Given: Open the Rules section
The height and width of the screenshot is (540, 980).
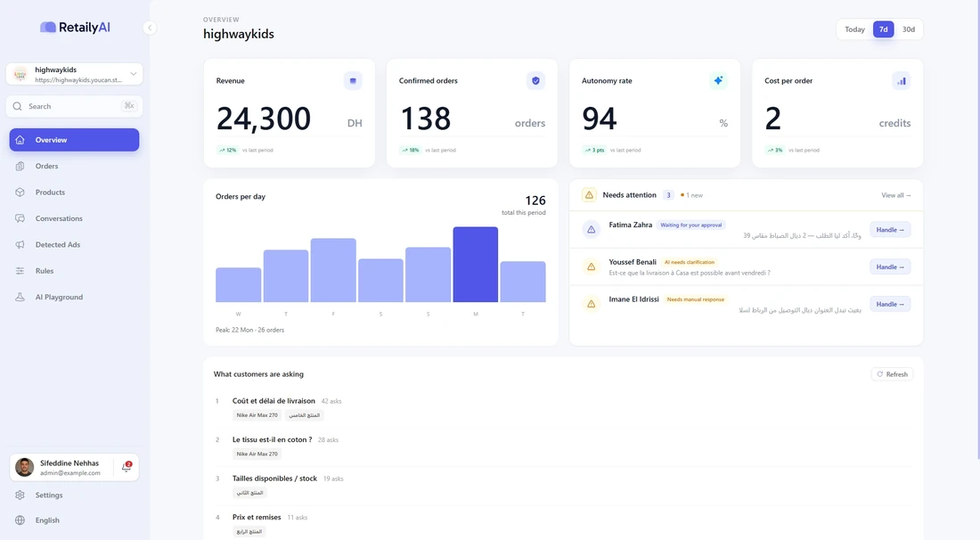Looking at the screenshot, I should point(45,271).
